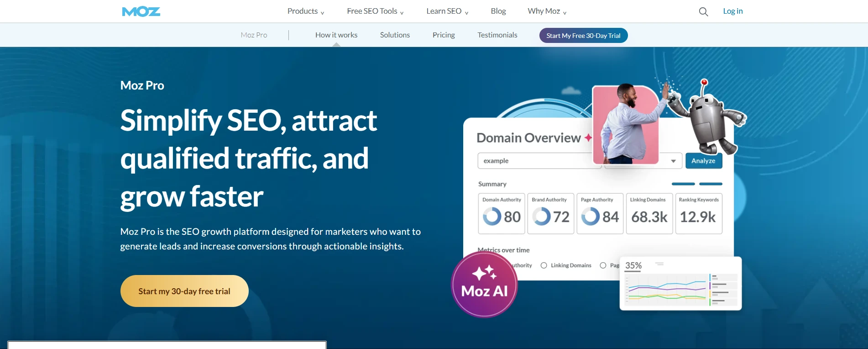Viewport: 868px width, 349px height.
Task: Click the Brand Authority donut chart icon
Action: [x=541, y=217]
